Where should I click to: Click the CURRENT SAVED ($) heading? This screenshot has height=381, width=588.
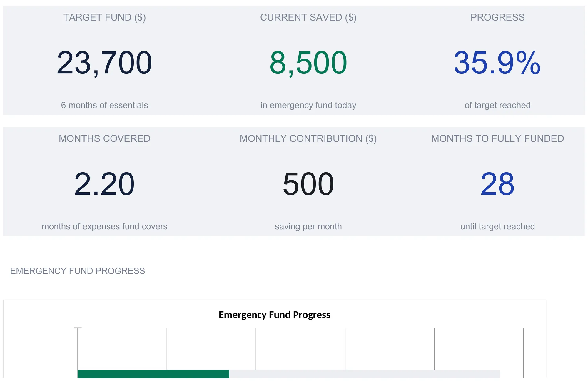click(x=308, y=17)
